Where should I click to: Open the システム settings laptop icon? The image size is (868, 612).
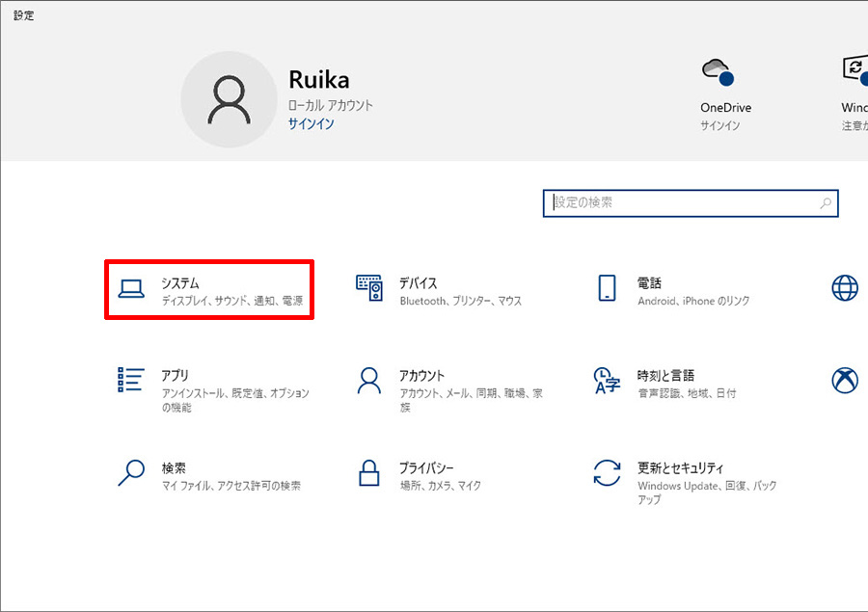[130, 288]
